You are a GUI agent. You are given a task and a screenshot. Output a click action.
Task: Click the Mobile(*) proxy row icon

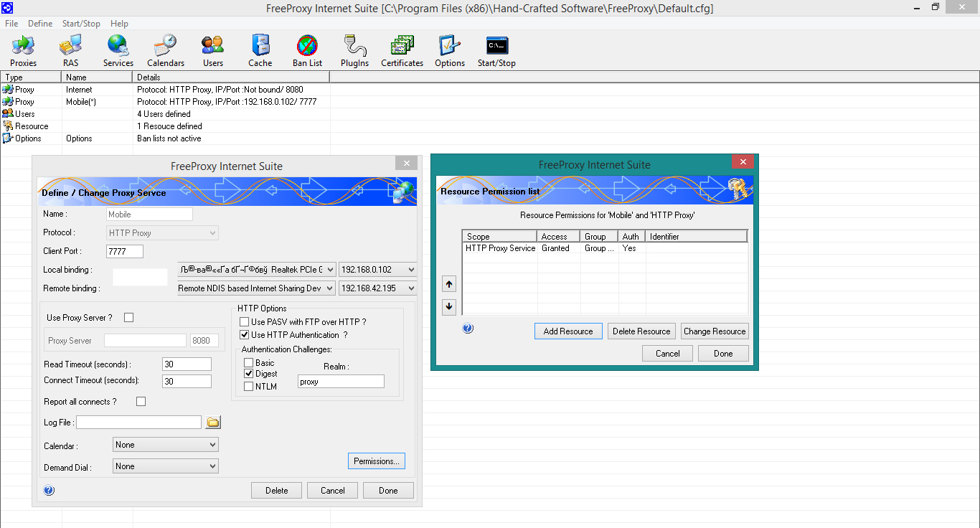[x=8, y=101]
